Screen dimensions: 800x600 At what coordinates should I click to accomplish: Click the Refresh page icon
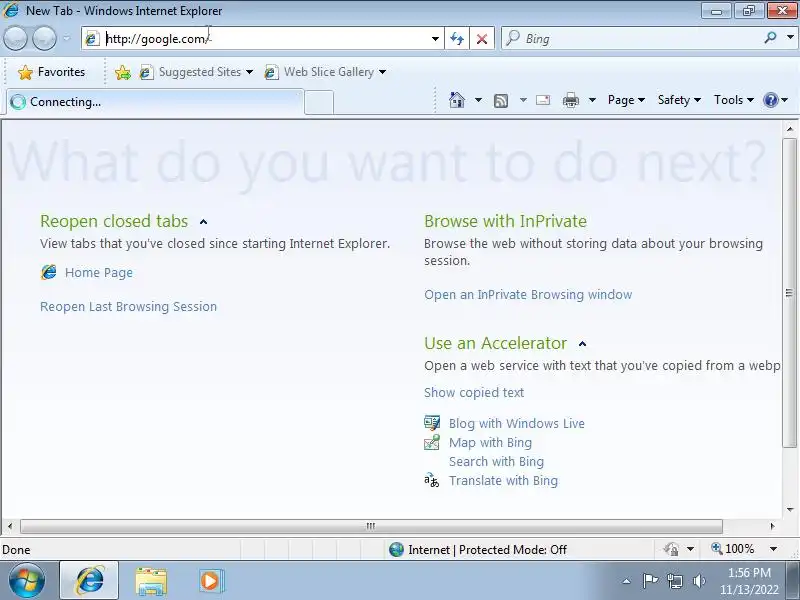(x=457, y=39)
